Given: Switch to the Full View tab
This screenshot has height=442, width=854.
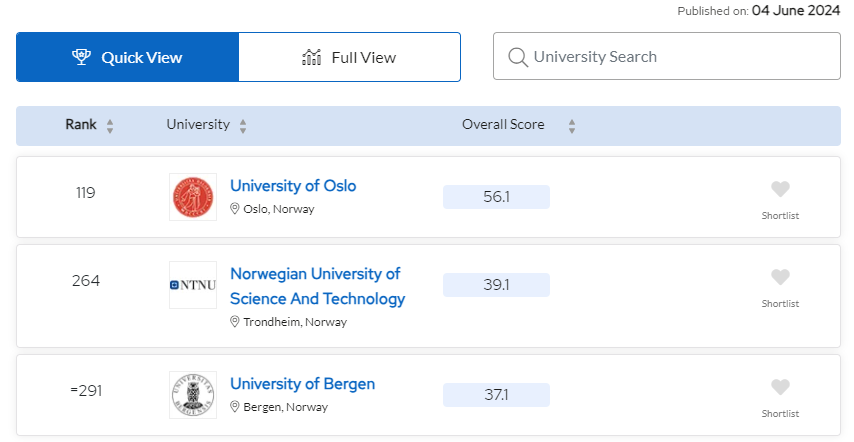Looking at the screenshot, I should point(349,57).
